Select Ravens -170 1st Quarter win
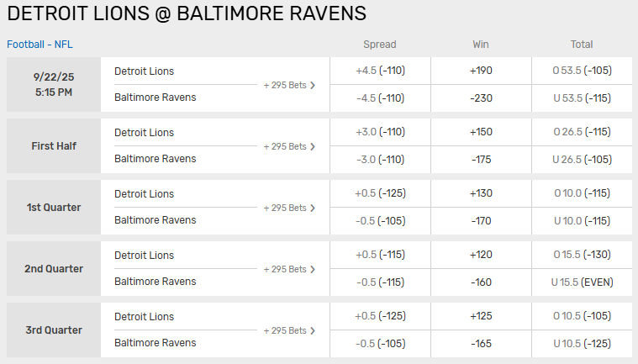The image size is (638, 364). click(x=481, y=220)
